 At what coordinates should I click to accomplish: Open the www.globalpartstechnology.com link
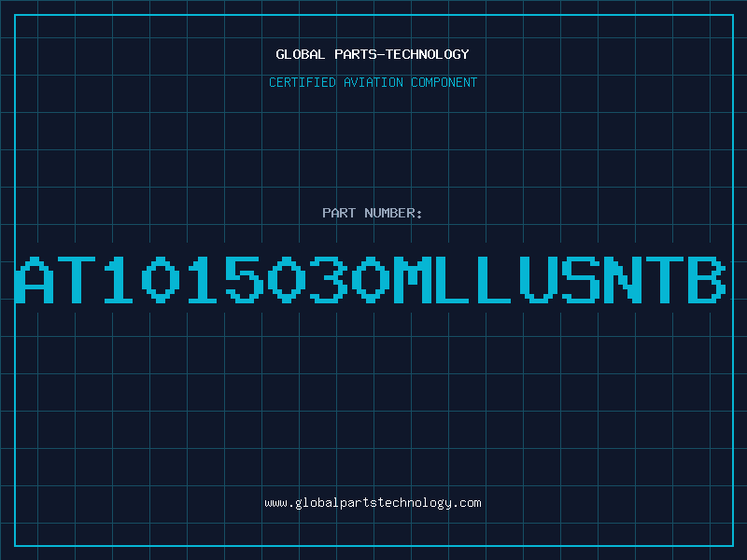(373, 503)
